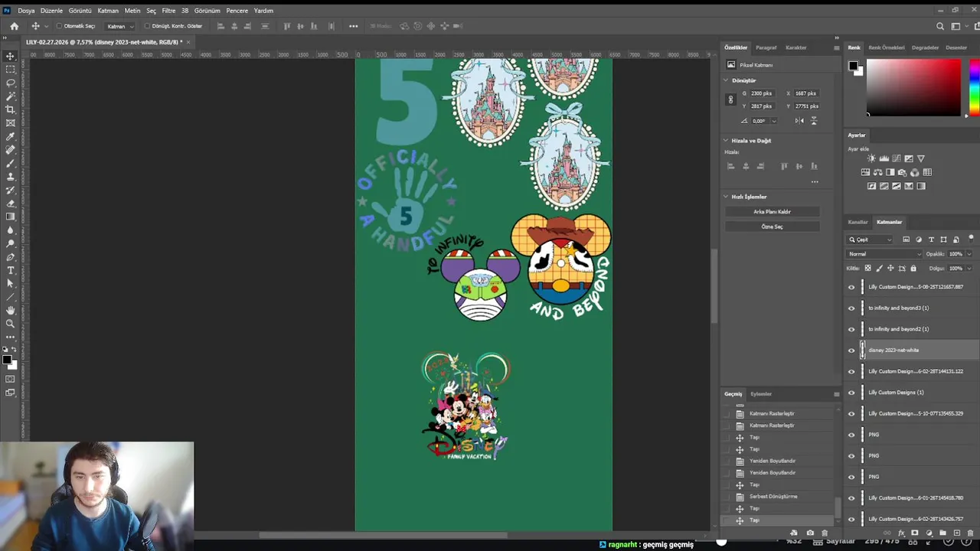This screenshot has height=551, width=980.
Task: Filter layers by type (T icon)
Action: pyautogui.click(x=931, y=240)
